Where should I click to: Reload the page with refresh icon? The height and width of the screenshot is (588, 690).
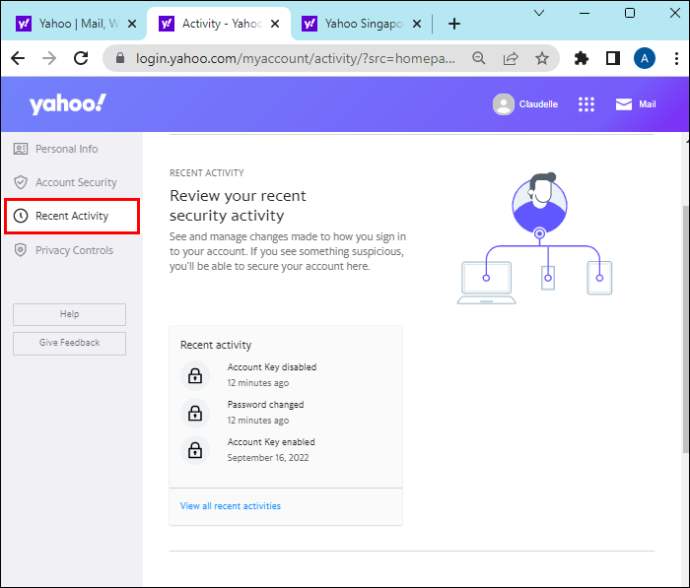pyautogui.click(x=81, y=58)
